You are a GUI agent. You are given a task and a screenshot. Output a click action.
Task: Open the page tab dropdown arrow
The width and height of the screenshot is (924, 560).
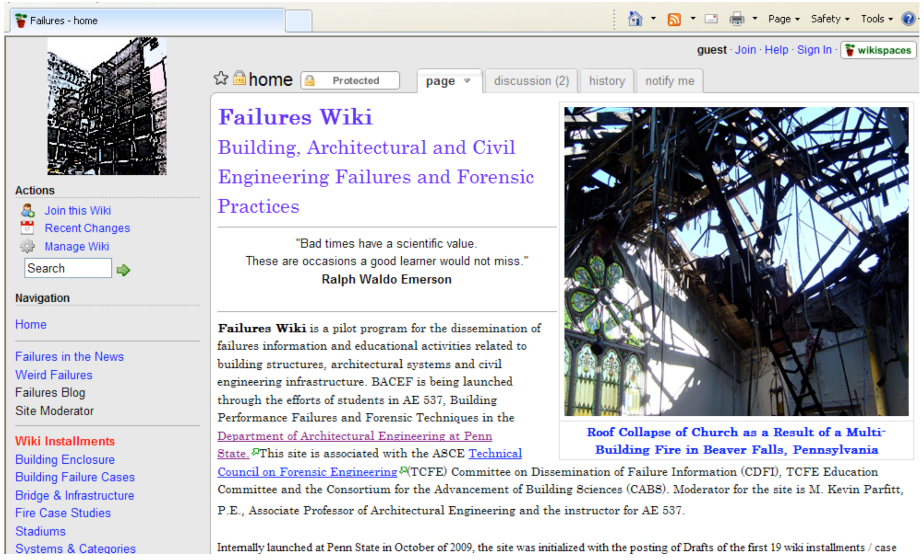click(x=467, y=81)
